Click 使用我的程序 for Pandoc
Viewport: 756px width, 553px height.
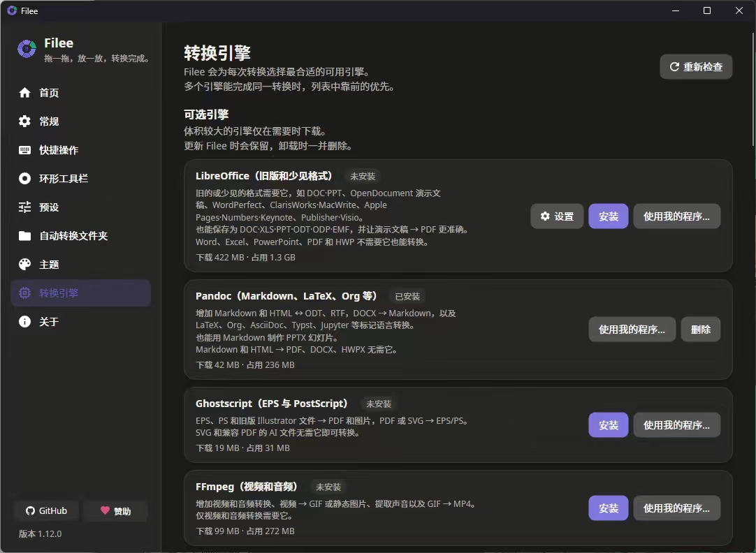coord(632,330)
